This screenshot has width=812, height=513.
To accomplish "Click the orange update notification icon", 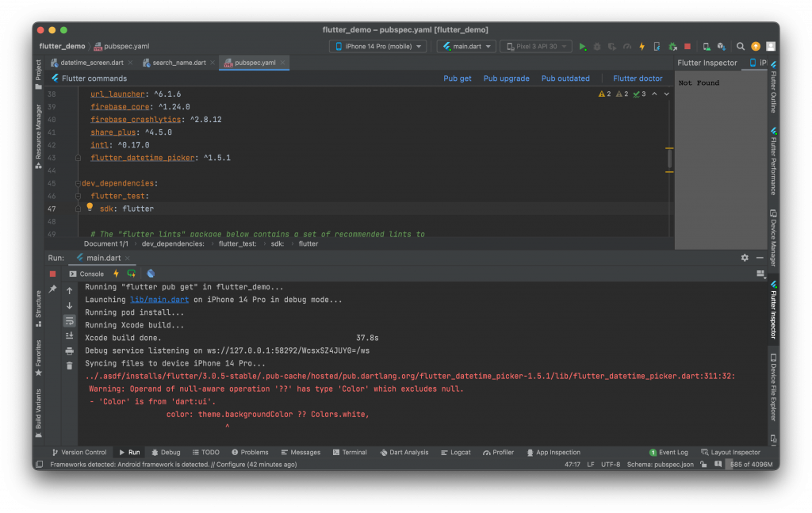I will click(x=756, y=47).
